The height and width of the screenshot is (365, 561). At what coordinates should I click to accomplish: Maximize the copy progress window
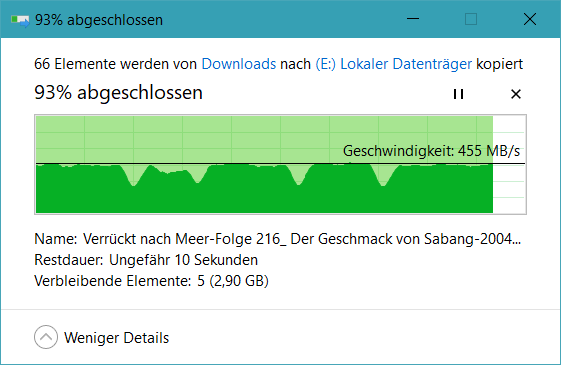[x=471, y=19]
